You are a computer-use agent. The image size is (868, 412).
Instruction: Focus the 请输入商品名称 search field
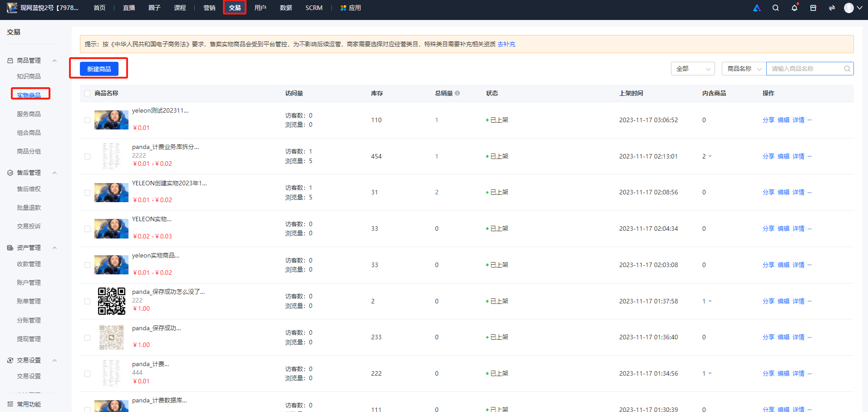pos(804,69)
